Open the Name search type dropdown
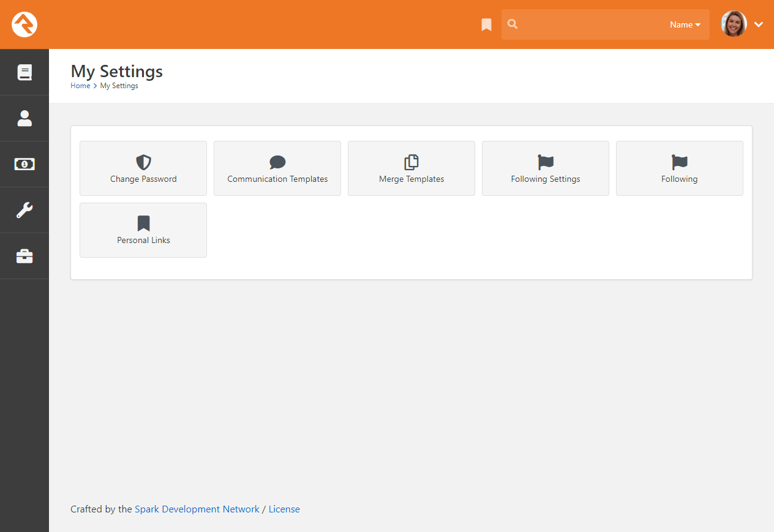Image resolution: width=774 pixels, height=532 pixels. [685, 25]
